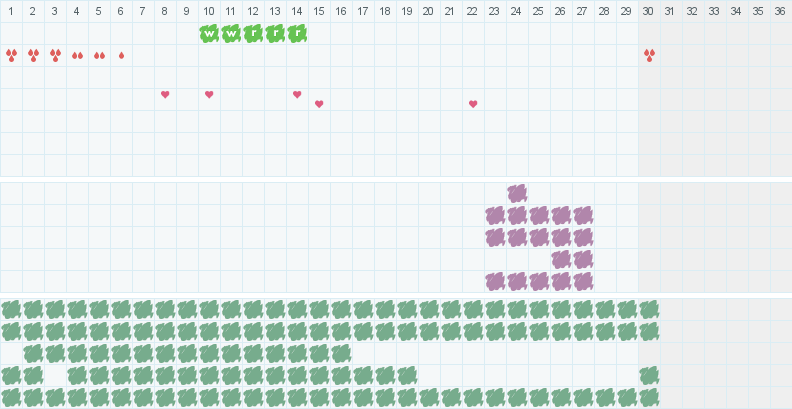
Task: Select the green 'r' marker on day 12
Action: click(253, 33)
